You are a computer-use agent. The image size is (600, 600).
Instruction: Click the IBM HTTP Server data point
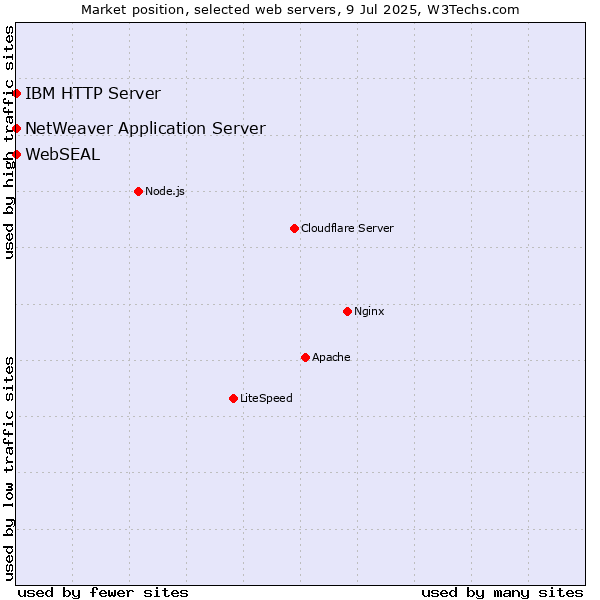(x=16, y=93)
